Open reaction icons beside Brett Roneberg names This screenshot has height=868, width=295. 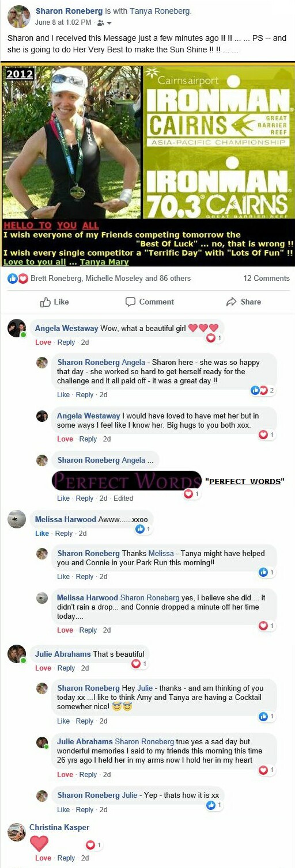18,279
